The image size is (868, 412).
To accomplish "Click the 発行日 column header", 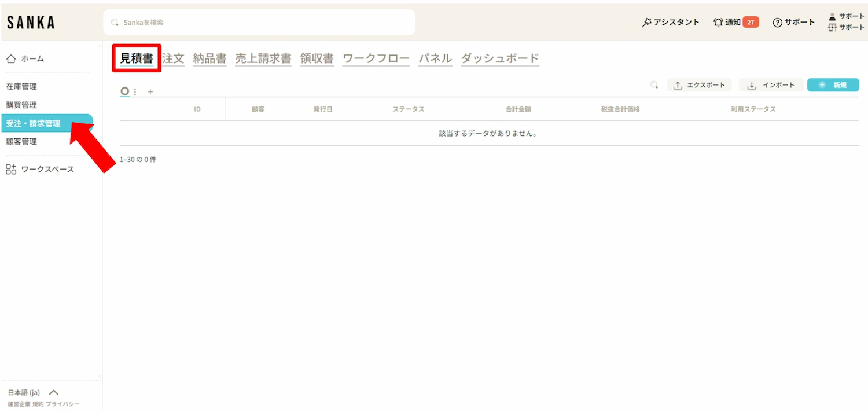I will pyautogui.click(x=323, y=109).
